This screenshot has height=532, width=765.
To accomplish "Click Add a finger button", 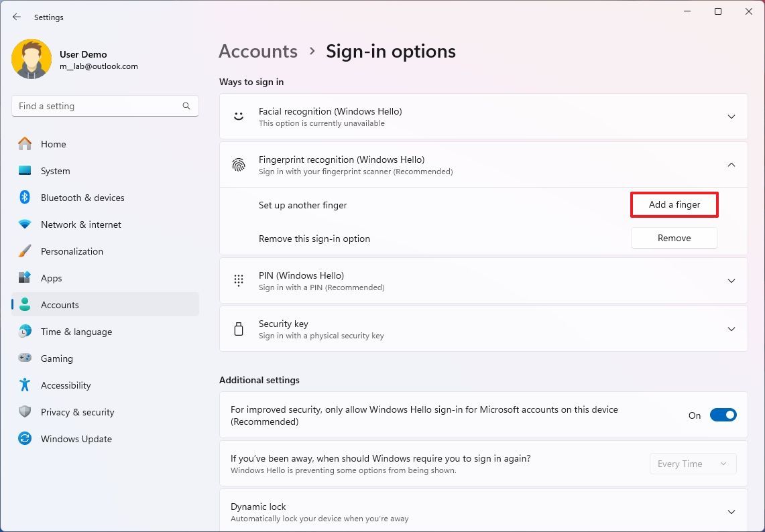I will [674, 204].
